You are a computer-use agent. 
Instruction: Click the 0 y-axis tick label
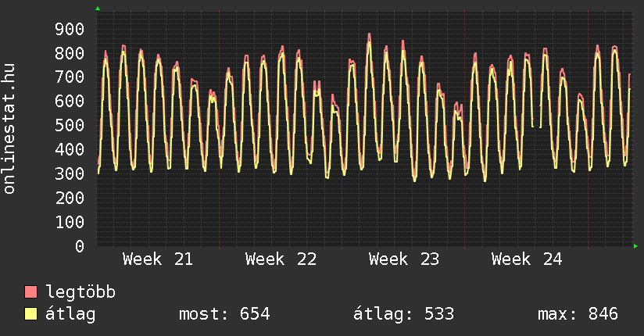tap(80, 246)
